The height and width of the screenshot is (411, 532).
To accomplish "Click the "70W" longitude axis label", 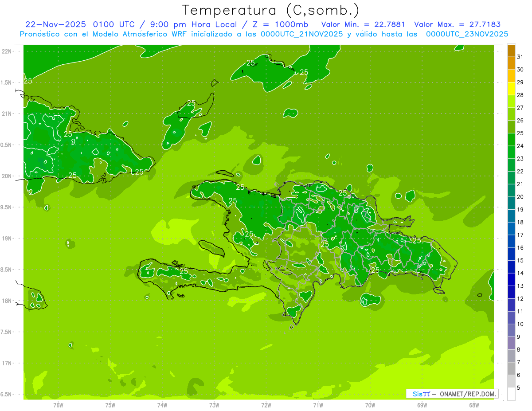I will click(x=370, y=405).
